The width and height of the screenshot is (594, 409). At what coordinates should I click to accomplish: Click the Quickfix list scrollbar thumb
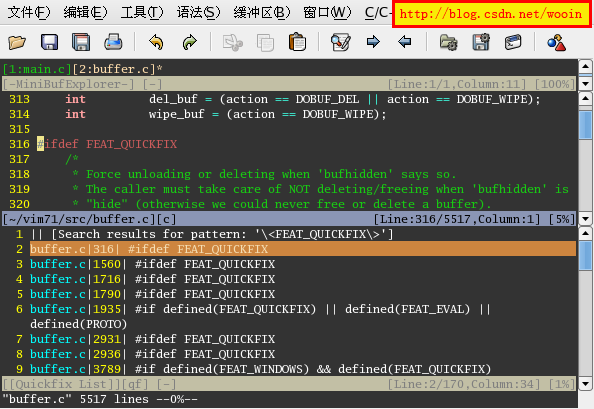[x=586, y=256]
